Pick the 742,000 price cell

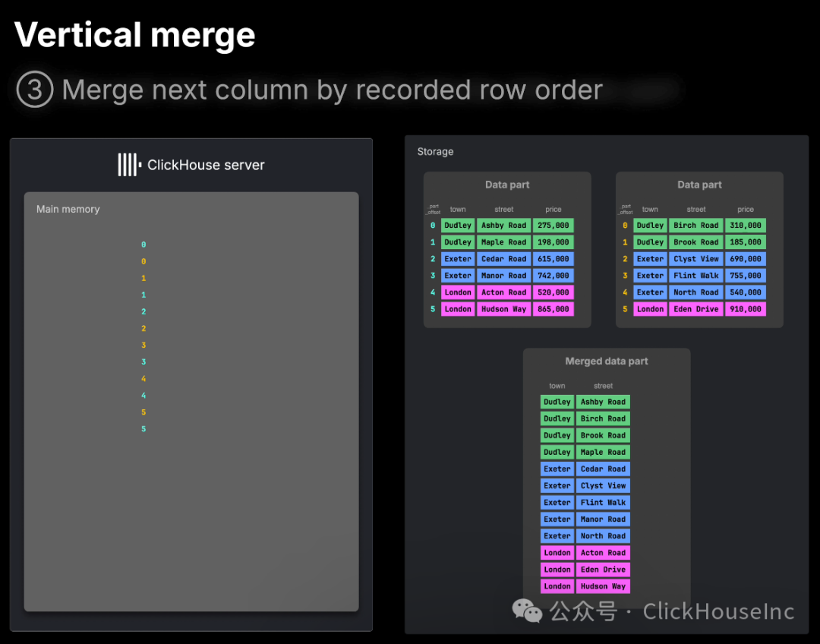[x=553, y=276]
